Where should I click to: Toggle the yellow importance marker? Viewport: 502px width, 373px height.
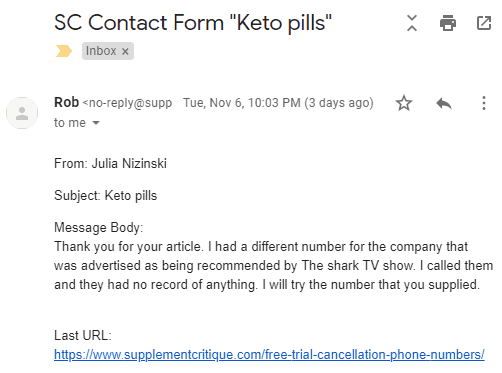tap(63, 51)
